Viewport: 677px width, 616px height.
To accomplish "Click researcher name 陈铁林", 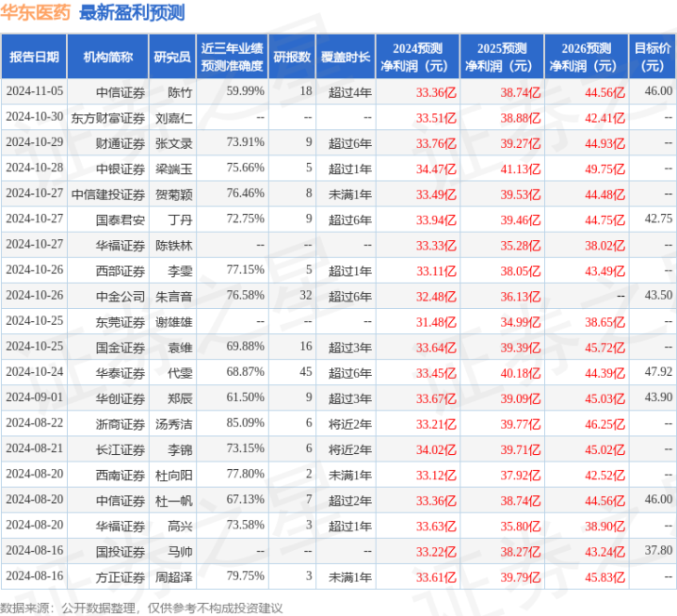I will click(x=174, y=245).
